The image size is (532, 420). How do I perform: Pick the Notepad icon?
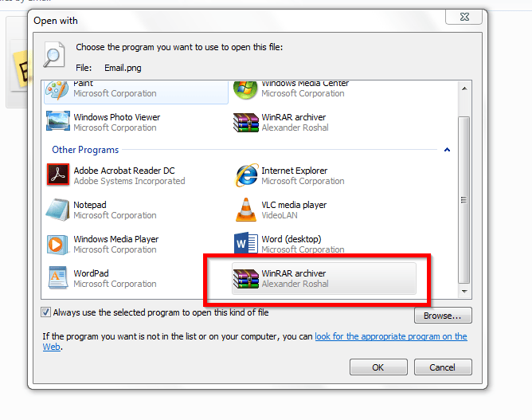[57, 210]
